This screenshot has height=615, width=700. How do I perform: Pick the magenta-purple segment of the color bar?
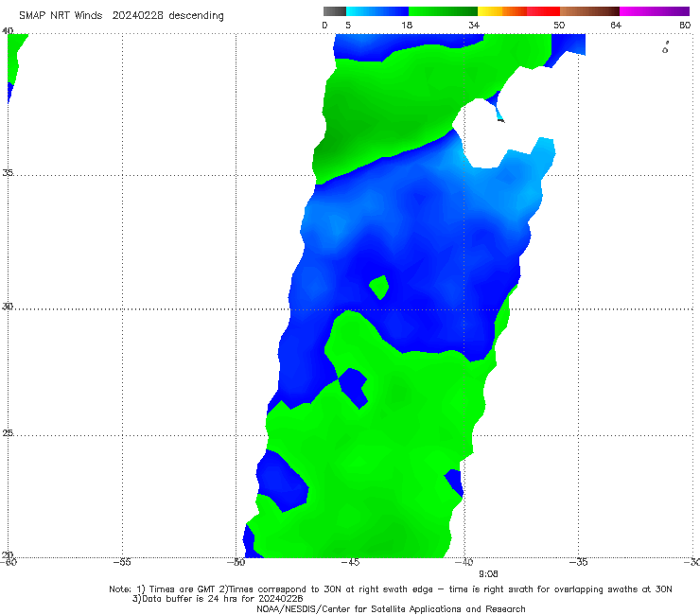coord(655,11)
